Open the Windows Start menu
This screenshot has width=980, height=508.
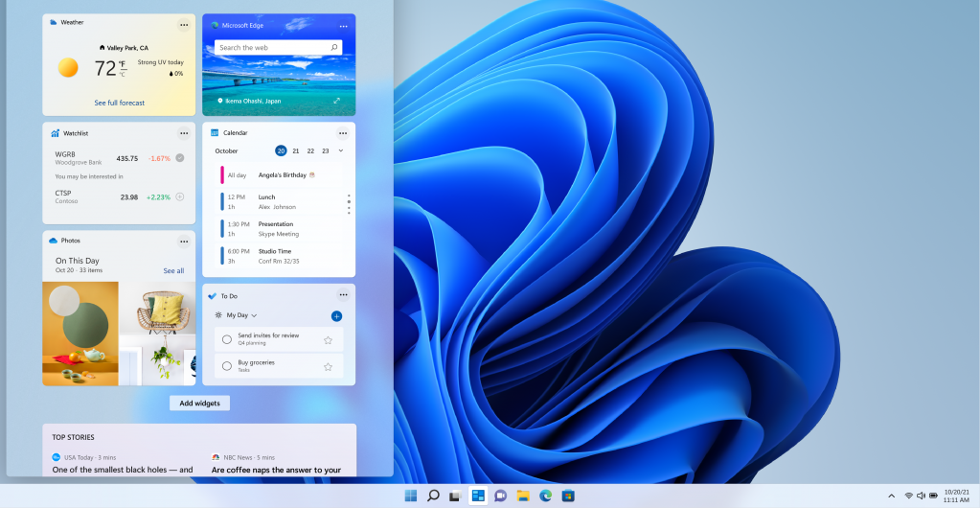[x=411, y=496]
